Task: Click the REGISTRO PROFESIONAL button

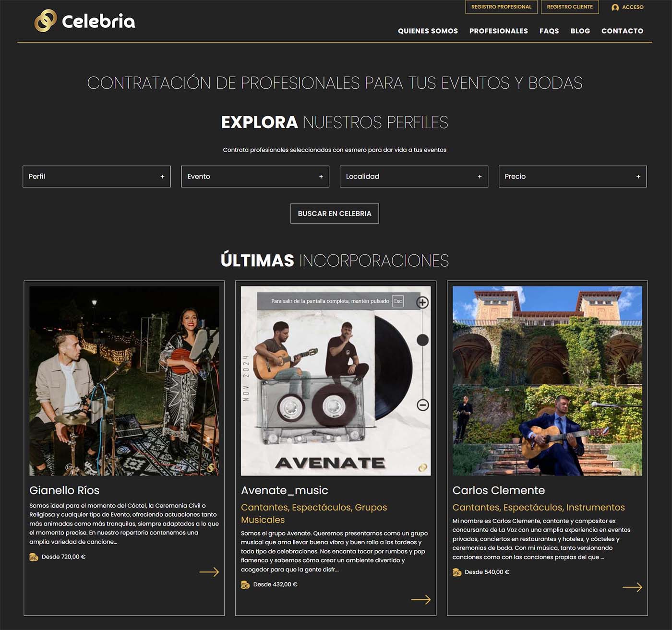Action: [x=502, y=7]
